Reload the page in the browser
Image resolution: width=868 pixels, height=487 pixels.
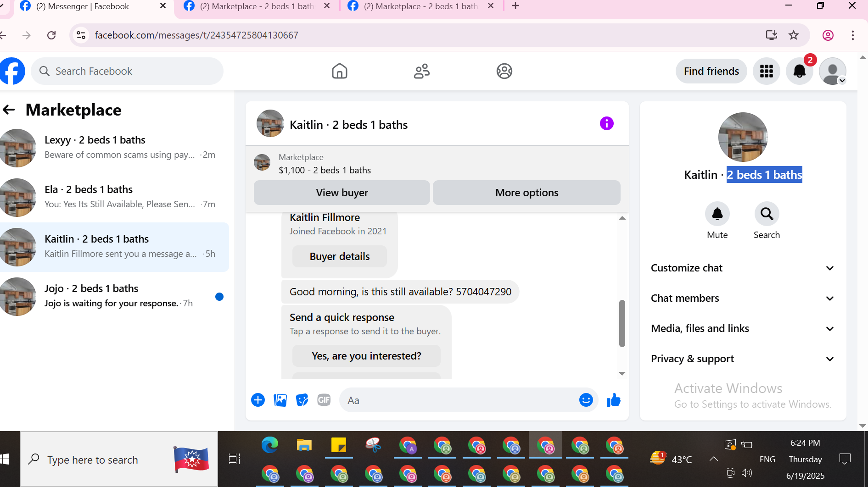click(x=51, y=35)
